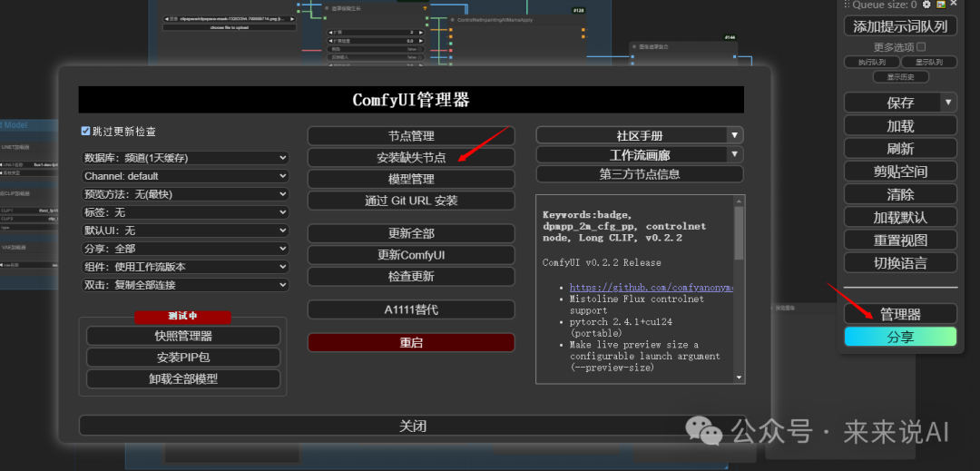Open 工作流画廊 button
Screen dimensions: 980x471
[x=632, y=154]
